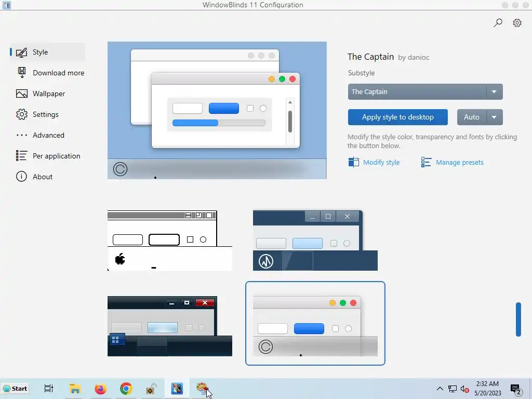
Task: Open the notification center icon
Action: click(515, 389)
